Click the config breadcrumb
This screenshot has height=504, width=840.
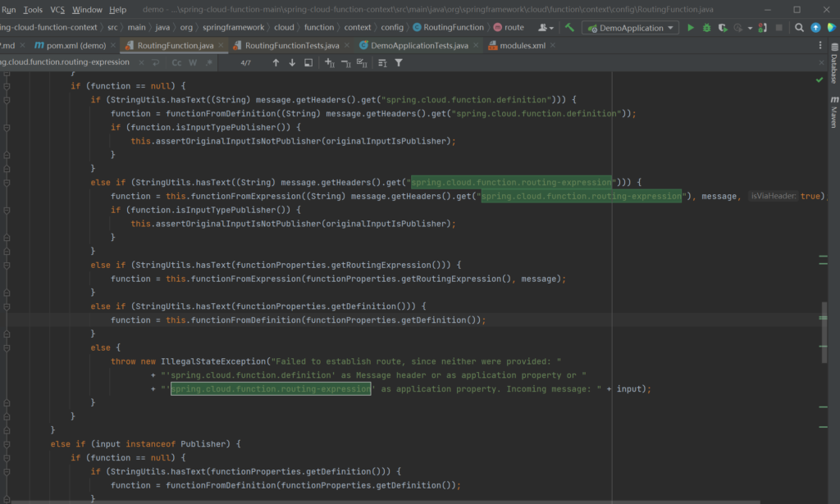tap(392, 27)
